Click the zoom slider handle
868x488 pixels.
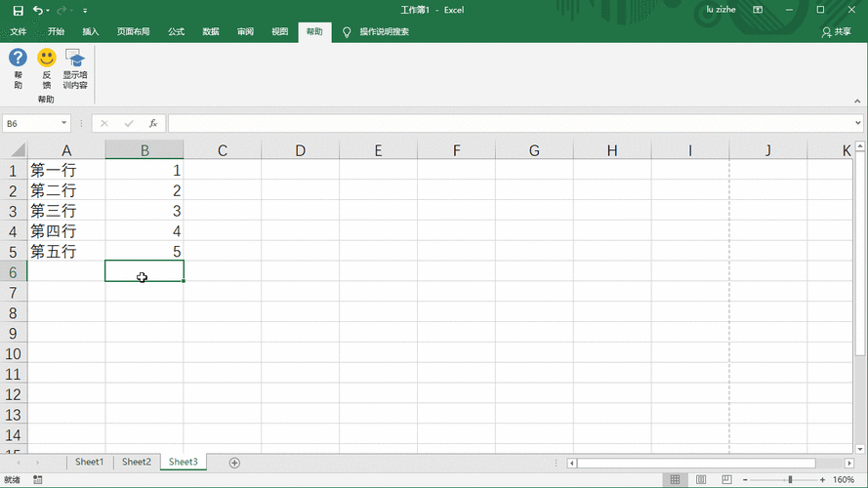(x=790, y=479)
